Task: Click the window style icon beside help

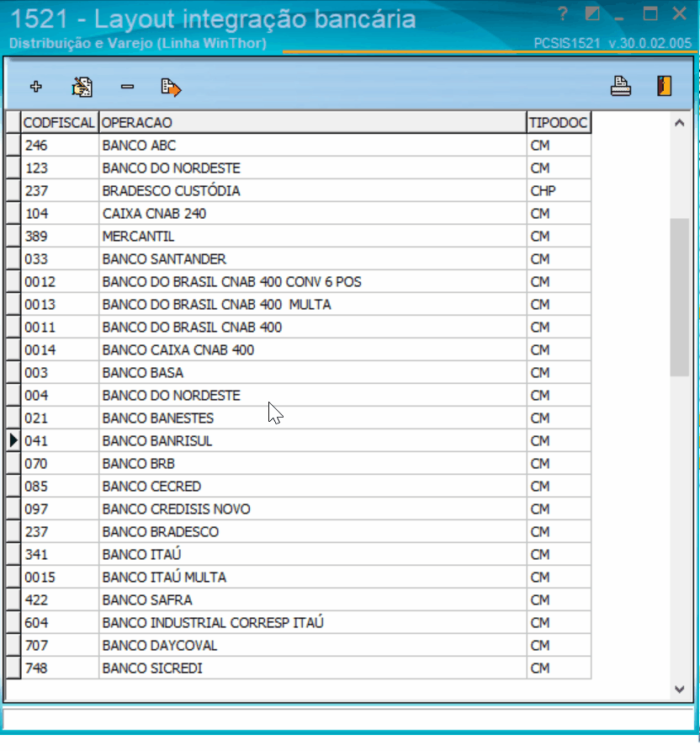Action: (x=592, y=13)
